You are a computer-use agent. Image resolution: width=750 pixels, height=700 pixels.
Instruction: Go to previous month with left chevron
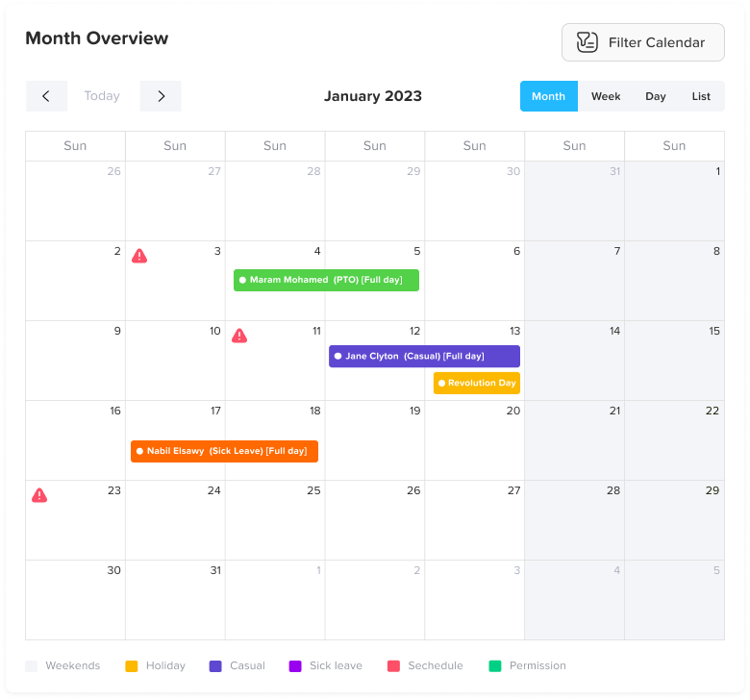[46, 96]
